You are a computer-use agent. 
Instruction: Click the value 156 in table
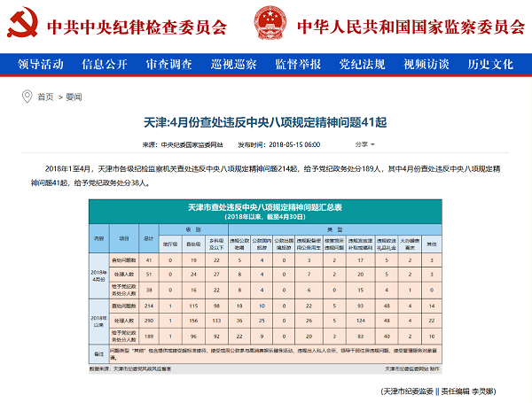point(193,321)
